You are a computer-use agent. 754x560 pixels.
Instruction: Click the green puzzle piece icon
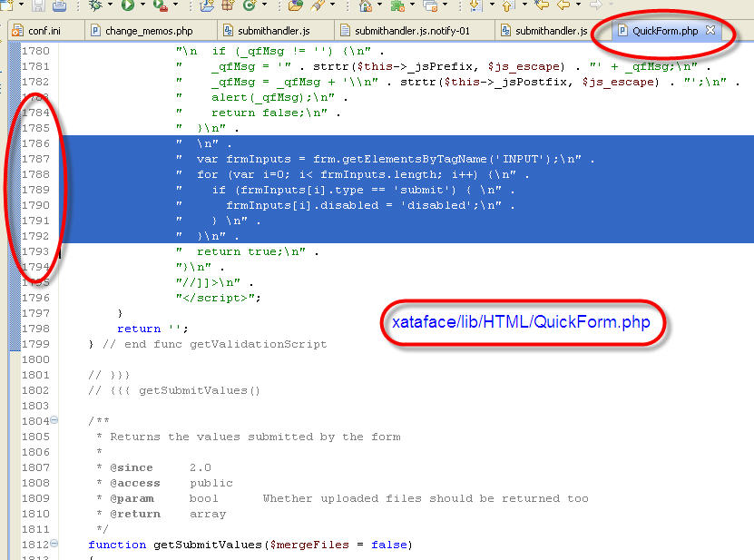[x=397, y=5]
